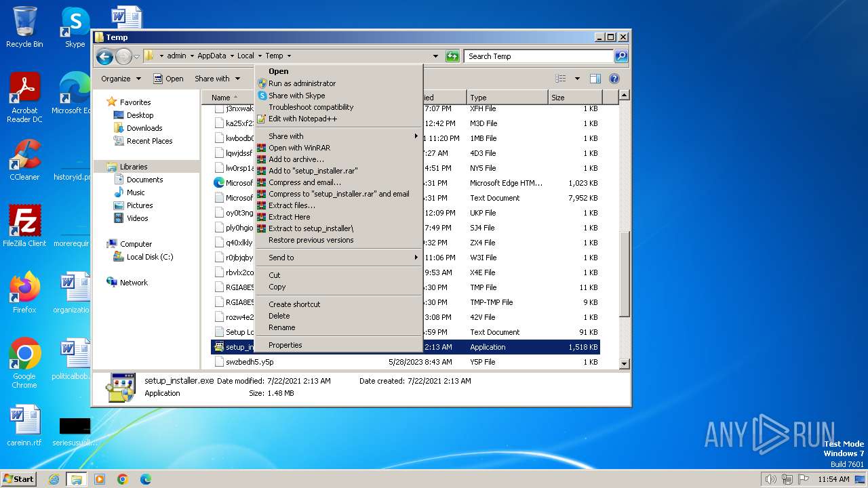Screen dimensions: 868x488
Task: Select Open with WinRAR
Action: [339, 148]
